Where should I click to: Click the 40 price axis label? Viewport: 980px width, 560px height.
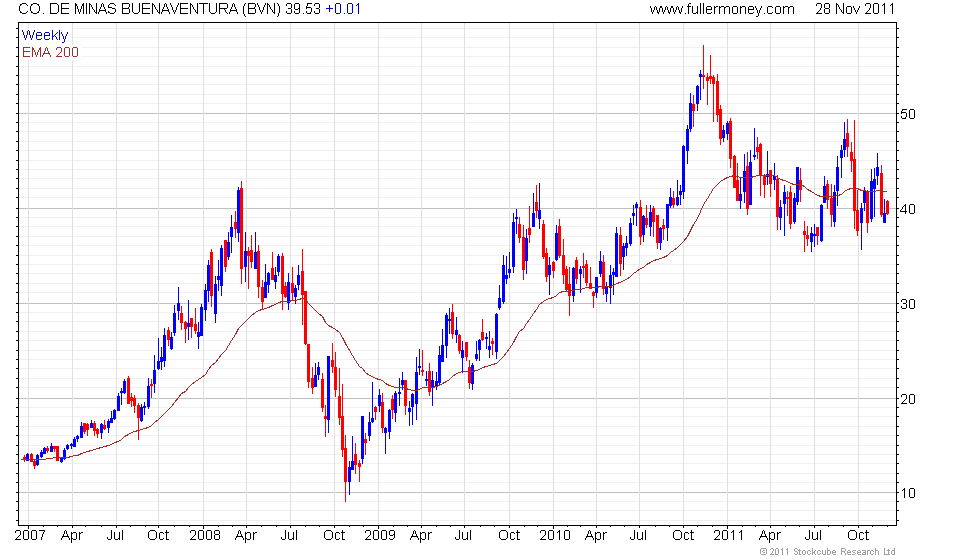(x=908, y=209)
